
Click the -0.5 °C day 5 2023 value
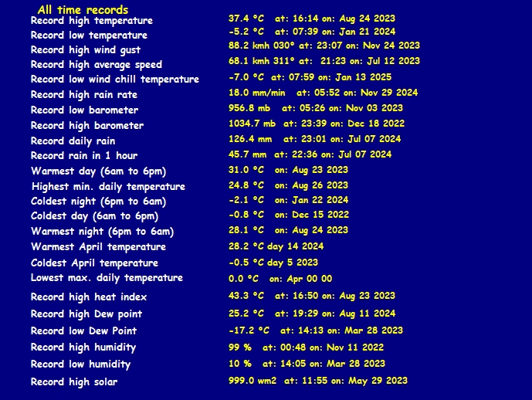tap(273, 263)
